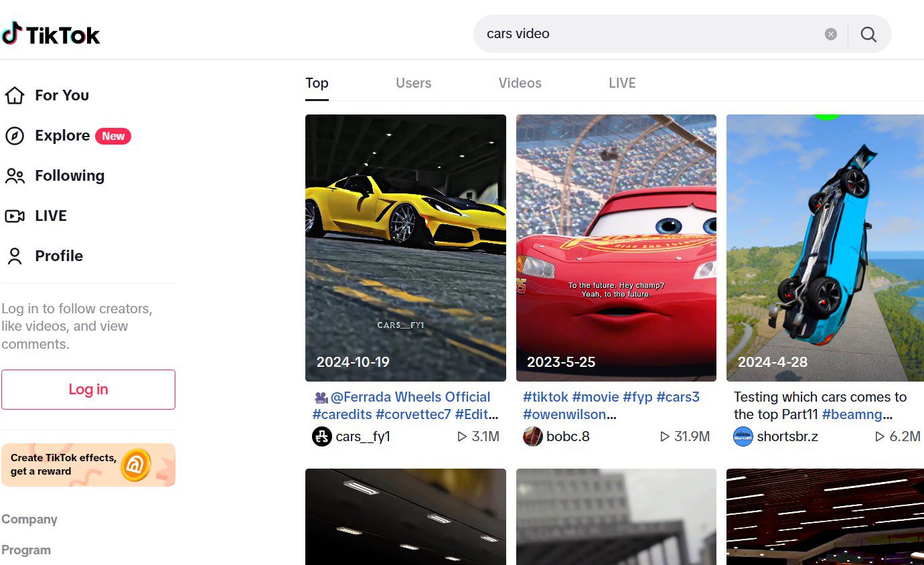Clear the search field text
924x565 pixels.
click(830, 34)
